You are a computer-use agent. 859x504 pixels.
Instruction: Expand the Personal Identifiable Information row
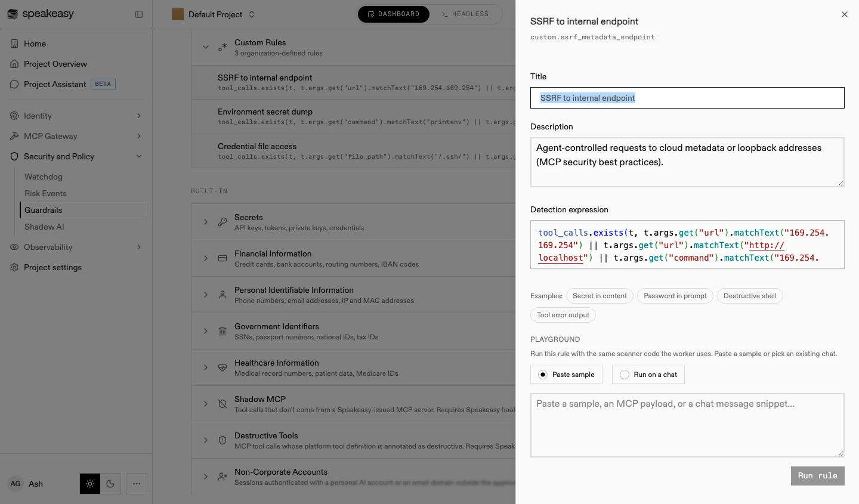(206, 295)
